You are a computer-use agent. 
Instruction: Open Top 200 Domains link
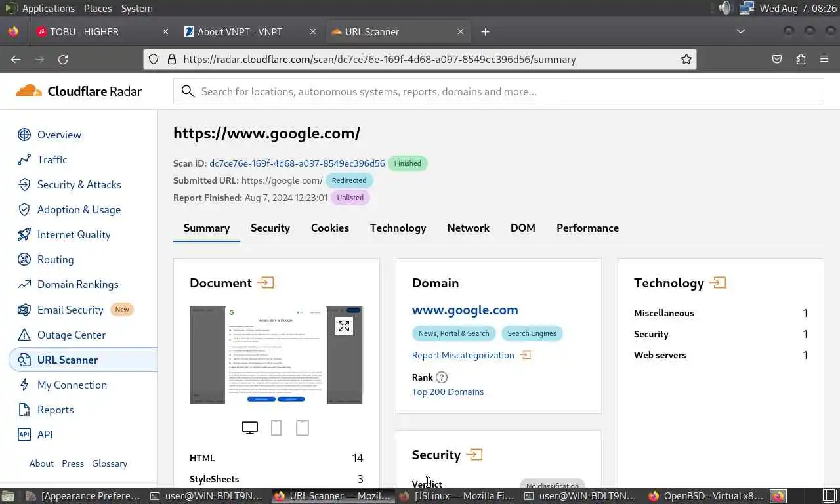[x=448, y=392]
